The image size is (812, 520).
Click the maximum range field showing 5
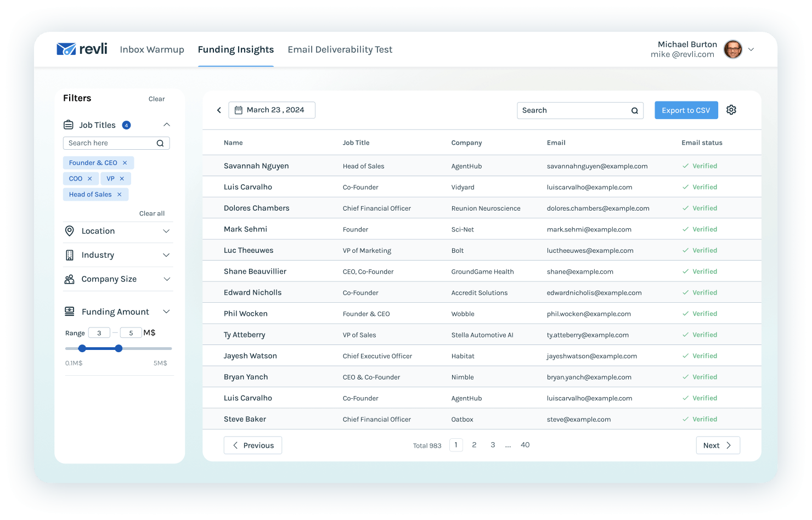(131, 333)
